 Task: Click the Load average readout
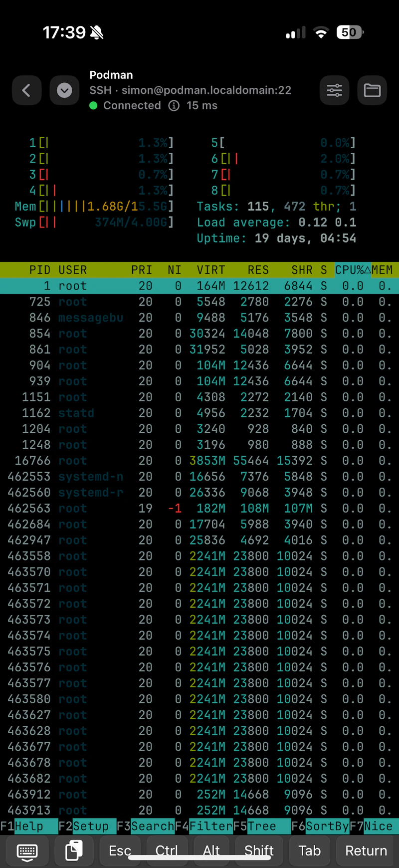click(x=276, y=223)
